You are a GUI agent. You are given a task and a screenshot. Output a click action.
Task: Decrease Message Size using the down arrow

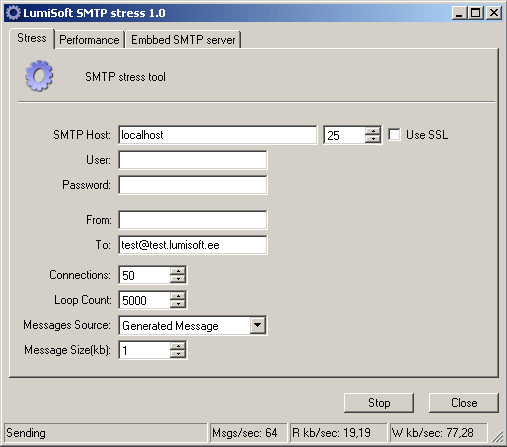[x=178, y=354]
